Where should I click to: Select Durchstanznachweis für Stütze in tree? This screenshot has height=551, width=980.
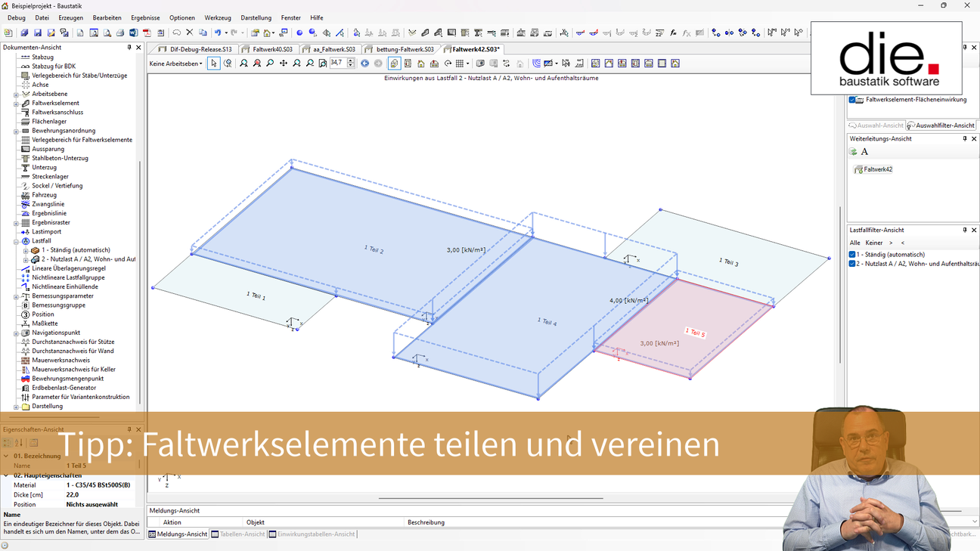(x=73, y=342)
